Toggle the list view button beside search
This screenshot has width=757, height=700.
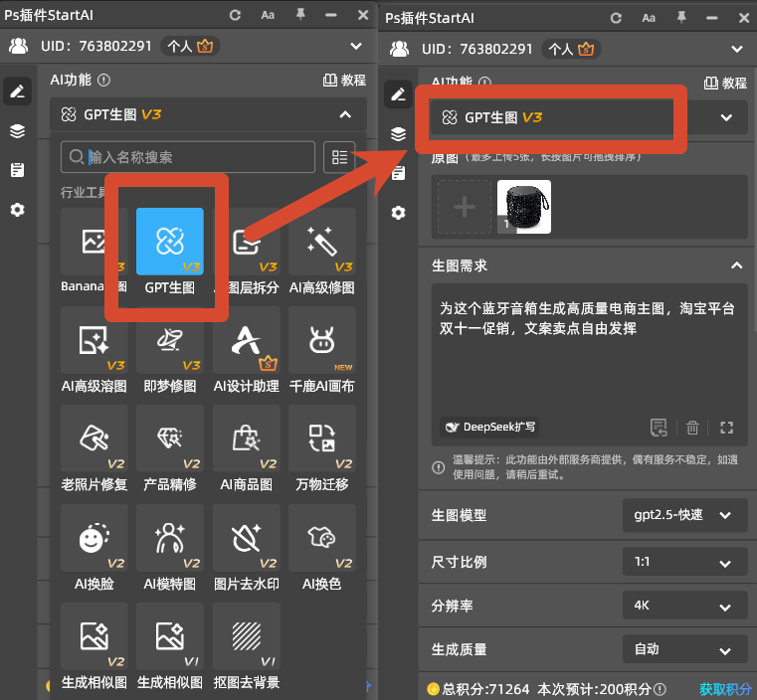tap(339, 157)
